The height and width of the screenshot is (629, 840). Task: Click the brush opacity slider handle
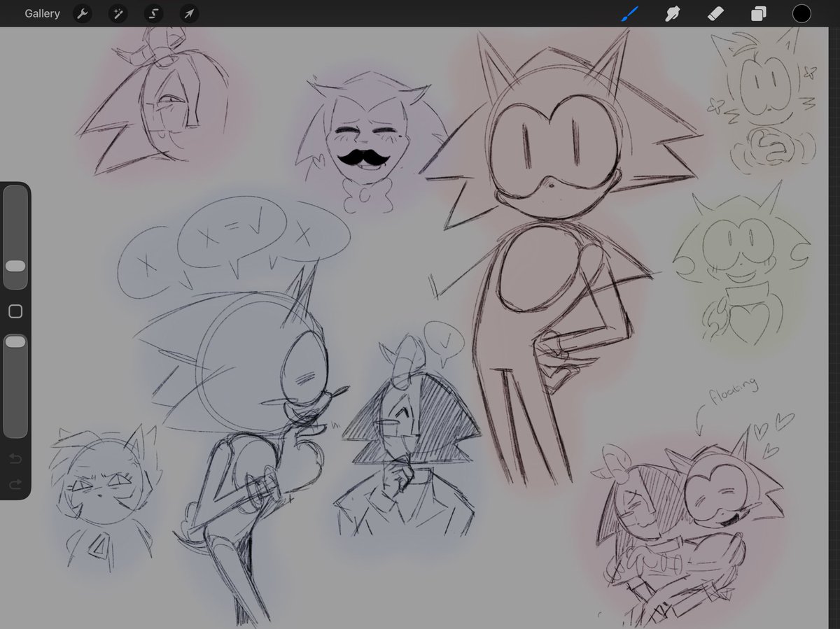tap(15, 341)
